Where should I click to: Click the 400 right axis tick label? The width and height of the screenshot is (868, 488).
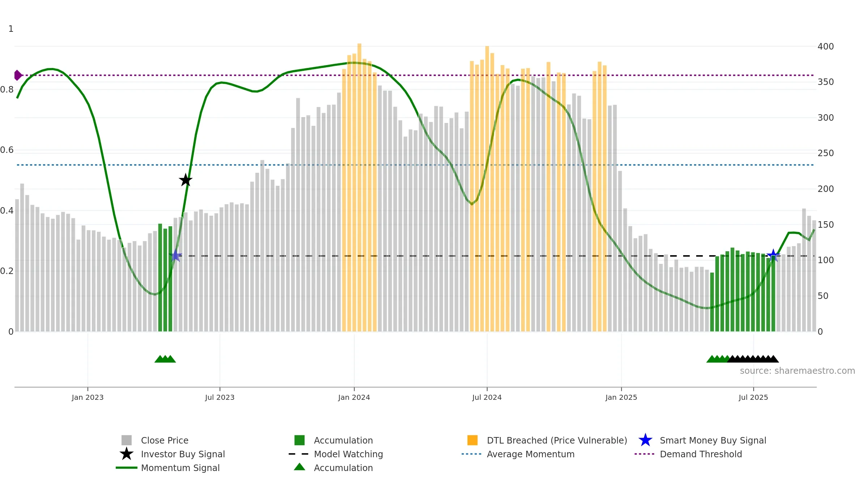826,47
